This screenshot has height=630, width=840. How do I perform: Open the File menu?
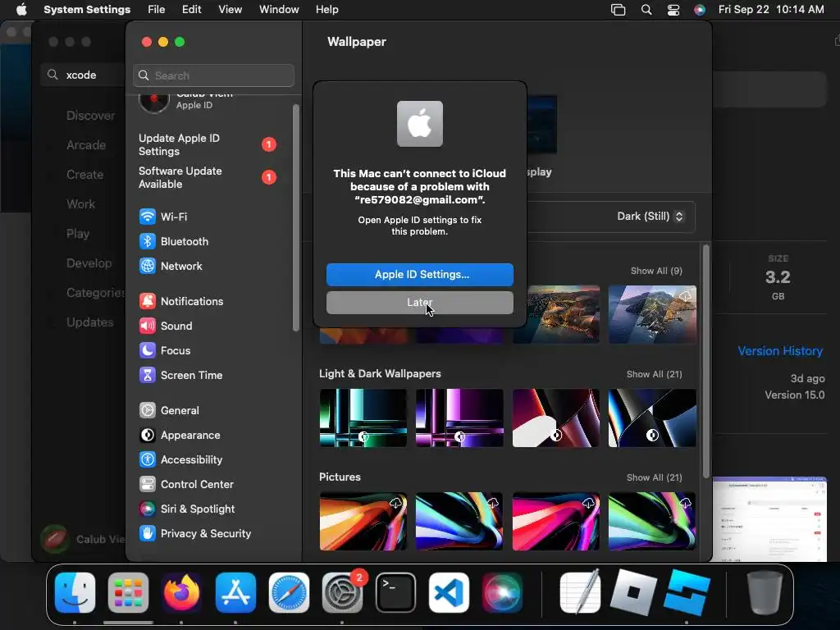pyautogui.click(x=157, y=10)
